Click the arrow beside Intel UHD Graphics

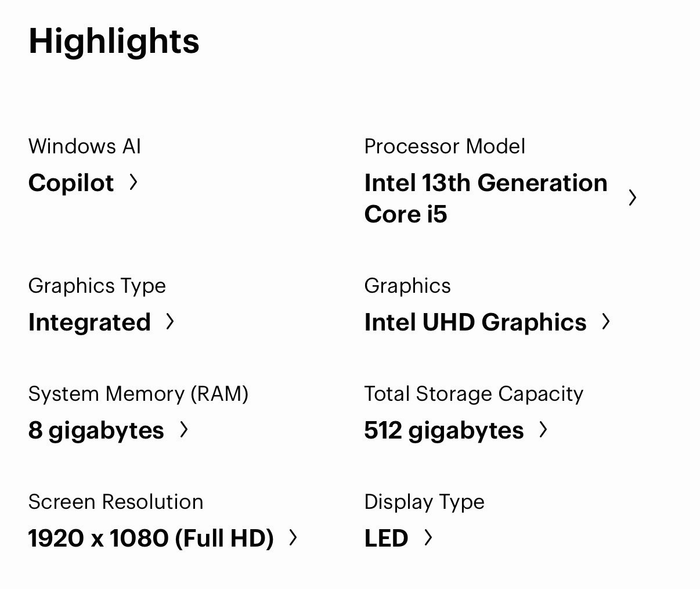click(606, 322)
